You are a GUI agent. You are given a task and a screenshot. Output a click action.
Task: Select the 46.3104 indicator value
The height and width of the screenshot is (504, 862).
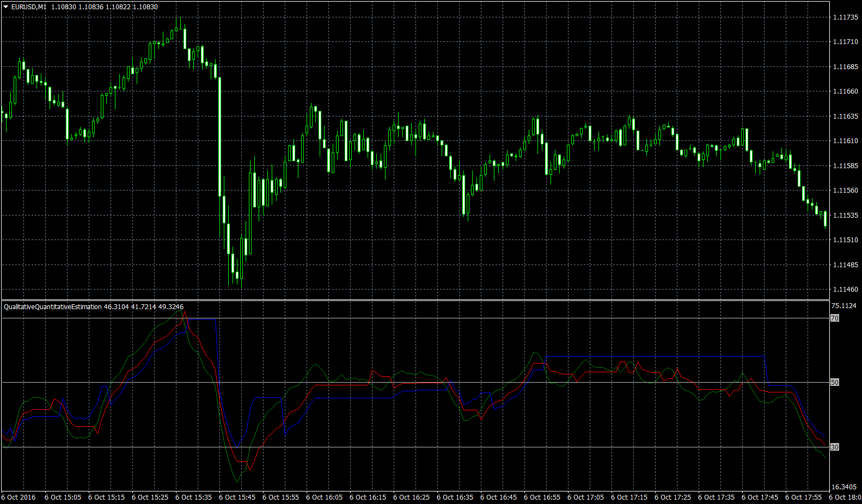coord(116,307)
